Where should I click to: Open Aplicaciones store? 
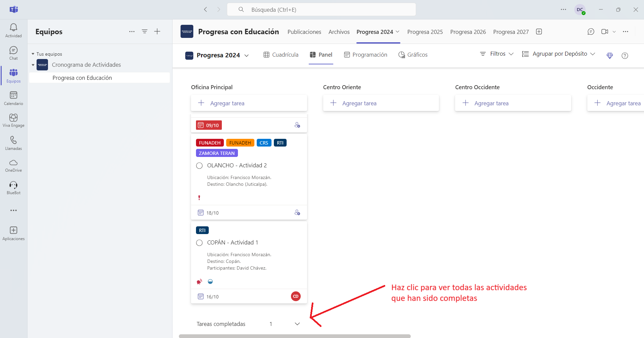click(13, 234)
